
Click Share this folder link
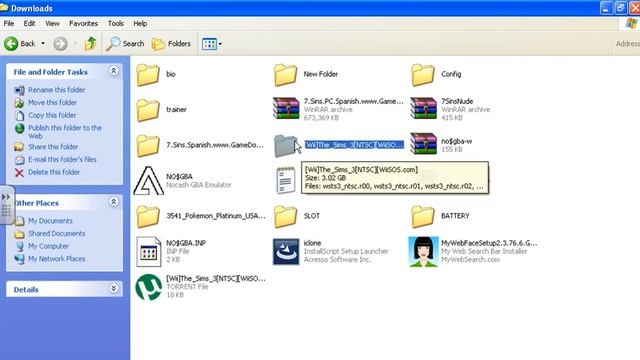pyautogui.click(x=53, y=147)
